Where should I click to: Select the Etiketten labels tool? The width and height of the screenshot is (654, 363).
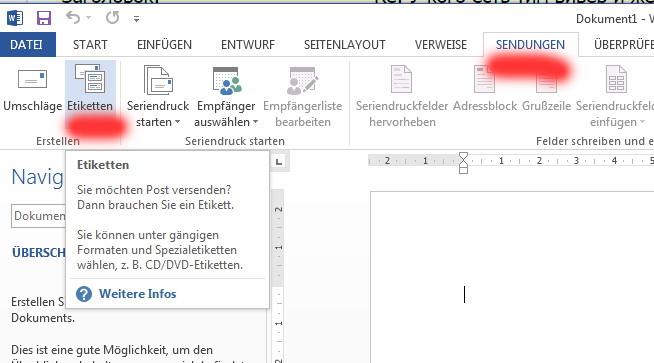click(90, 91)
